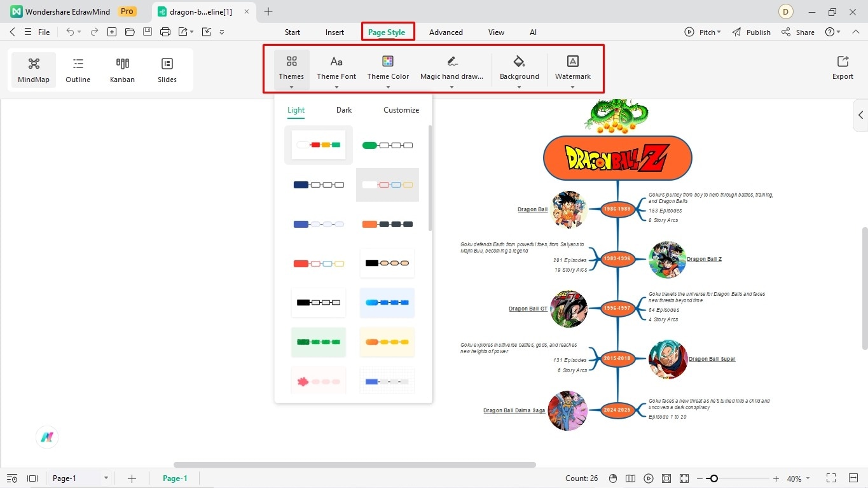This screenshot has height=488, width=868.
Task: Open a file via folder icon
Action: click(130, 32)
